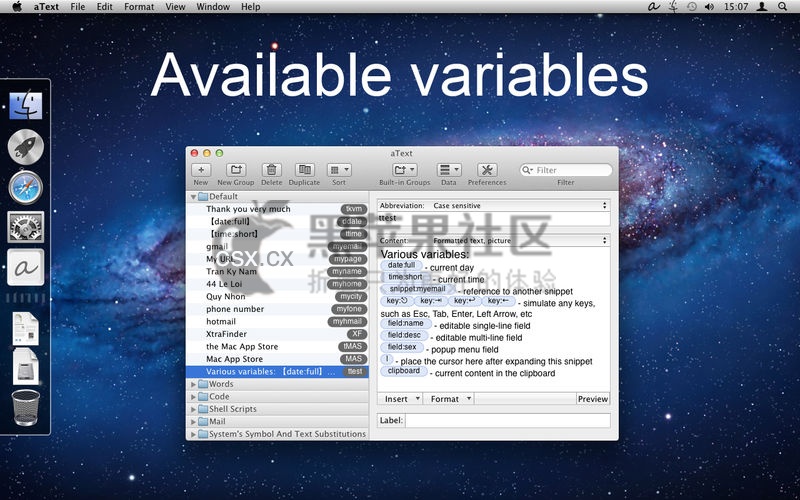Open Preferences from the toolbar

click(x=487, y=170)
